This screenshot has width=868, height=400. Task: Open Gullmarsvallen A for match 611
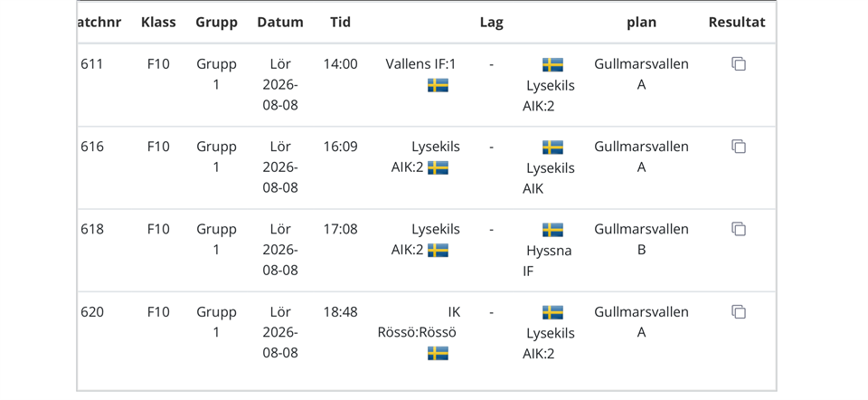click(x=642, y=74)
